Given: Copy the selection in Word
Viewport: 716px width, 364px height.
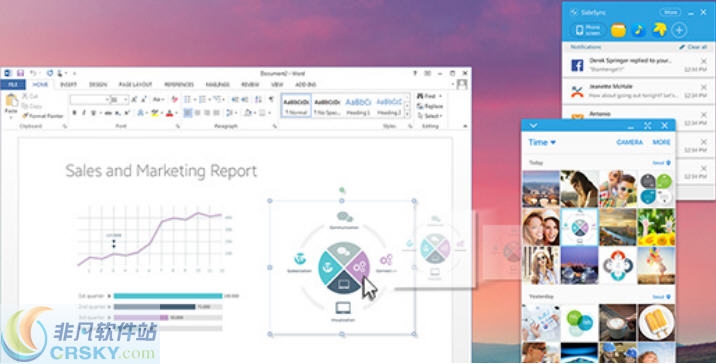Looking at the screenshot, I should click(31, 106).
